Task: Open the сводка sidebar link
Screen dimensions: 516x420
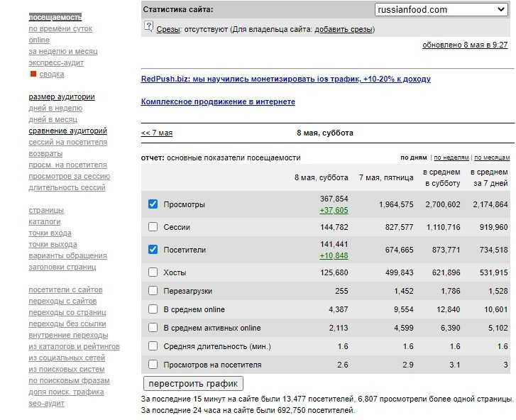Action: coord(52,74)
